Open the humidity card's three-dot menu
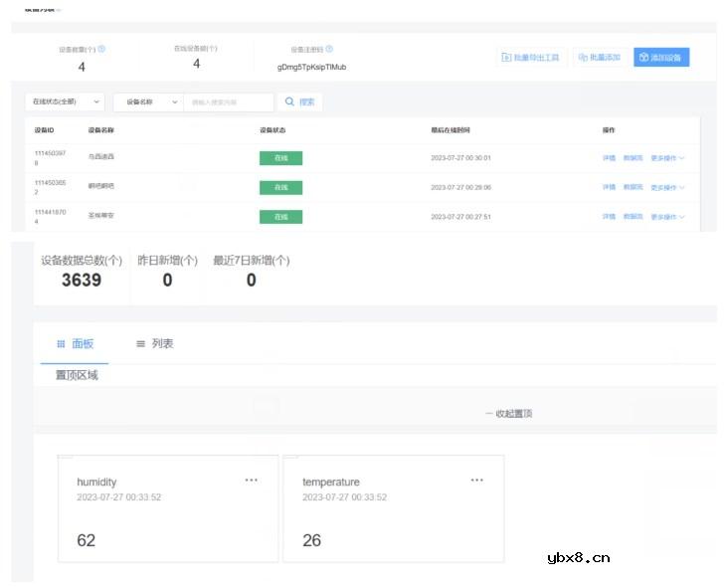The image size is (725, 588). point(252,481)
